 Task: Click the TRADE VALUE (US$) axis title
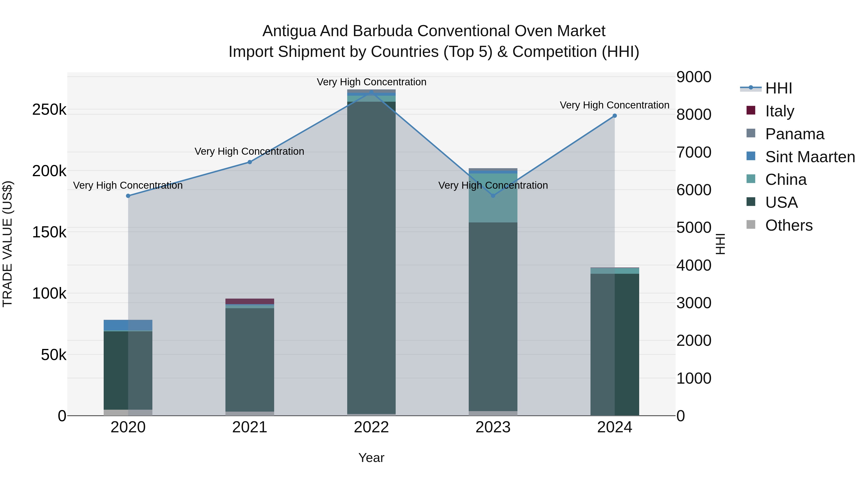[7, 244]
